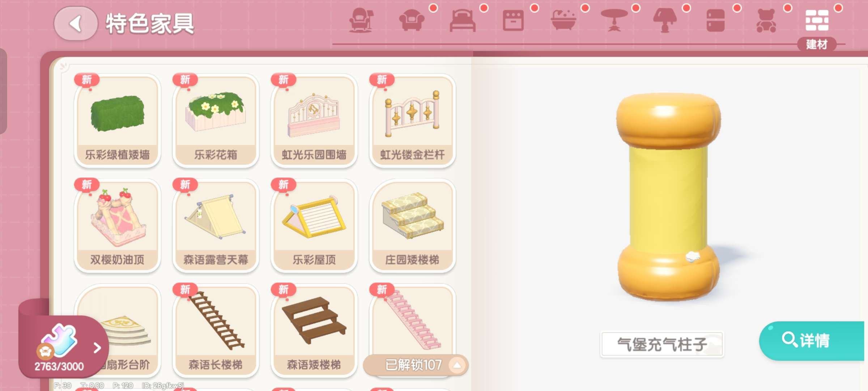Choose the 森语矮楼梯 wooden short stairs
The height and width of the screenshot is (391, 868).
point(314,331)
